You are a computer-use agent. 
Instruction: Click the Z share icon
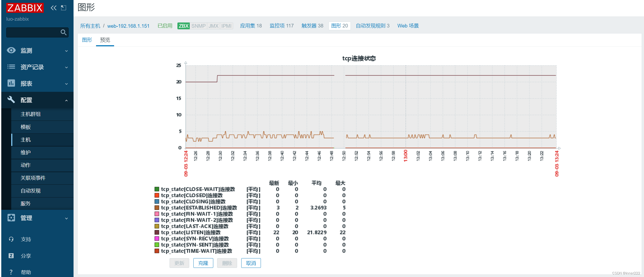coord(11,256)
